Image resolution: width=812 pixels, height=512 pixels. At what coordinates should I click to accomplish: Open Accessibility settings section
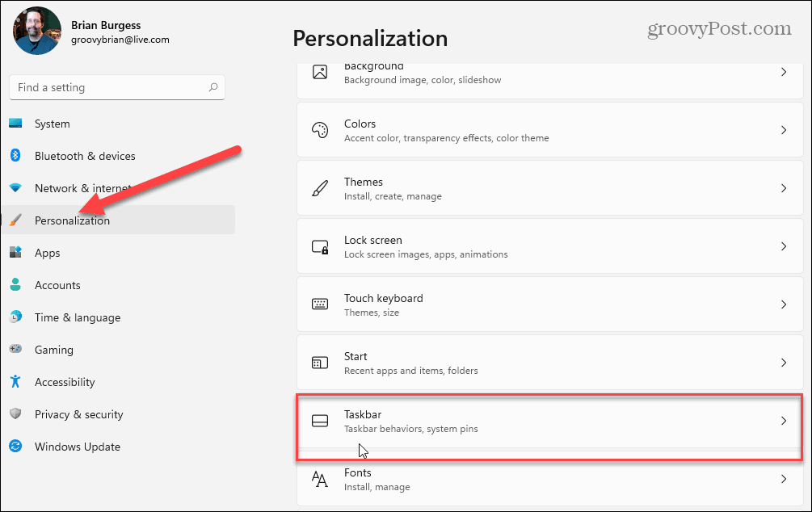coord(118,382)
